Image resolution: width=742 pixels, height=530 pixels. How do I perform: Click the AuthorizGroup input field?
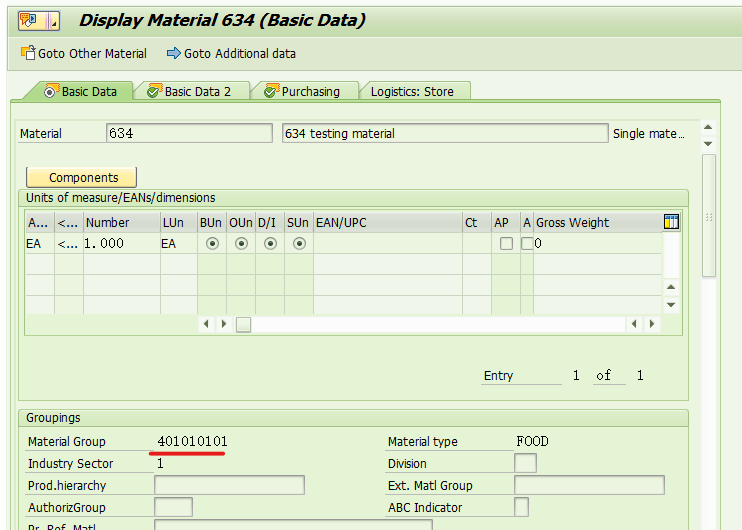173,507
